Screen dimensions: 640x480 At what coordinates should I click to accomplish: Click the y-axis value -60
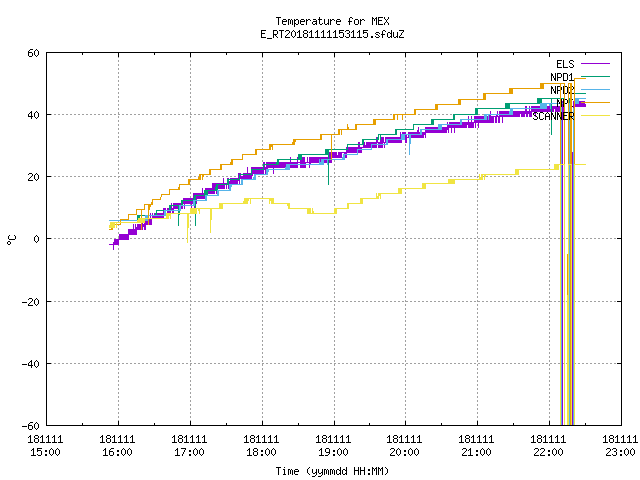(x=31, y=426)
